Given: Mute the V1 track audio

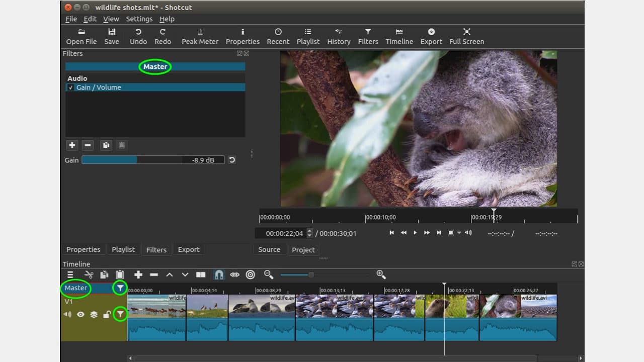Looking at the screenshot, I should click(67, 315).
